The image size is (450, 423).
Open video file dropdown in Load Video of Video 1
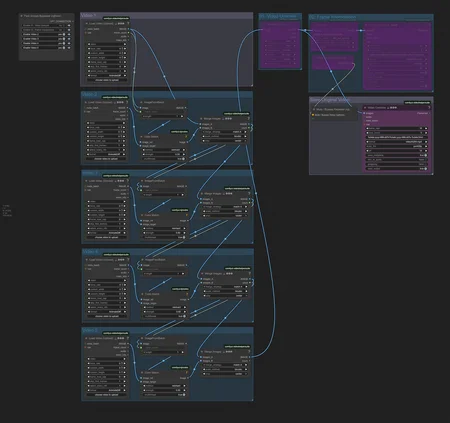tap(107, 44)
